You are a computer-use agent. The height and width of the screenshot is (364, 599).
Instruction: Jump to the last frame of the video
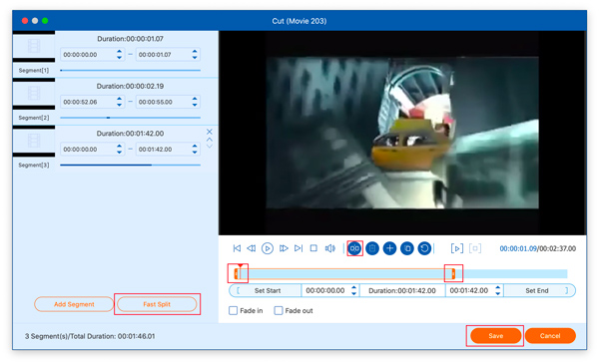pyautogui.click(x=299, y=248)
